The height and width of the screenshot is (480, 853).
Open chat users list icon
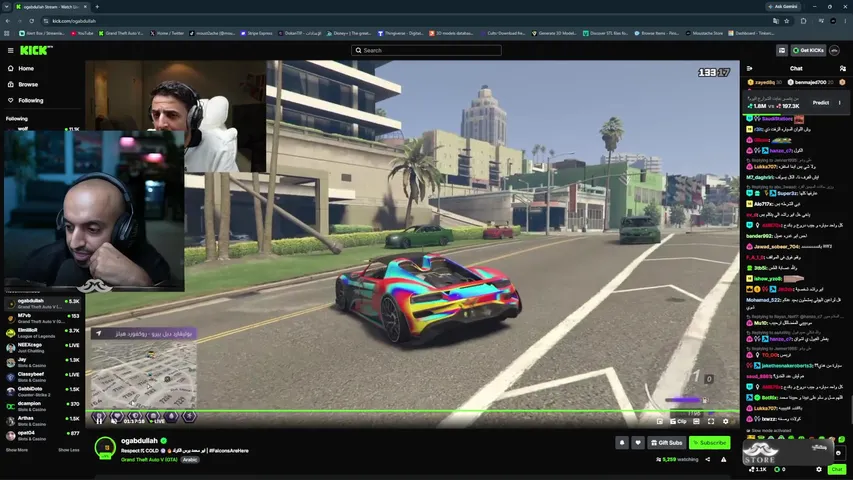point(843,69)
